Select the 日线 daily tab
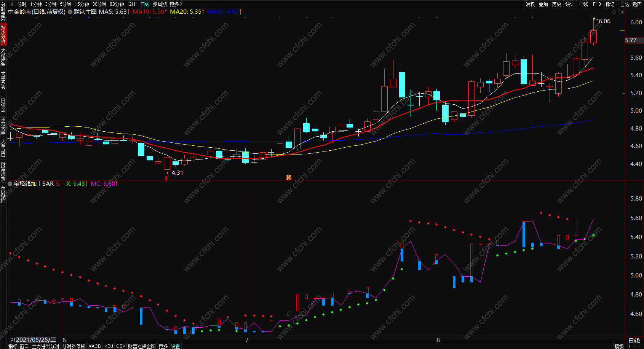This screenshot has height=349, width=644. (145, 4)
